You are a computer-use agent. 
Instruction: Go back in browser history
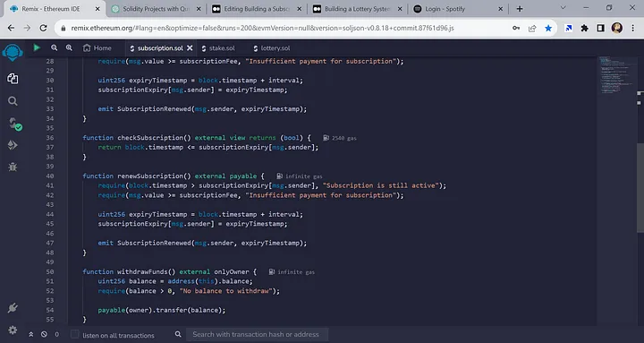click(x=11, y=28)
